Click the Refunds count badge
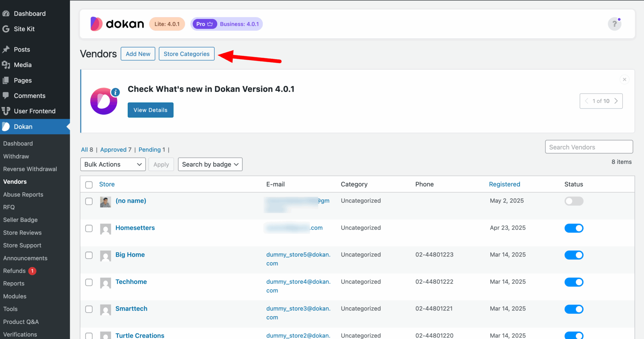 click(x=32, y=271)
